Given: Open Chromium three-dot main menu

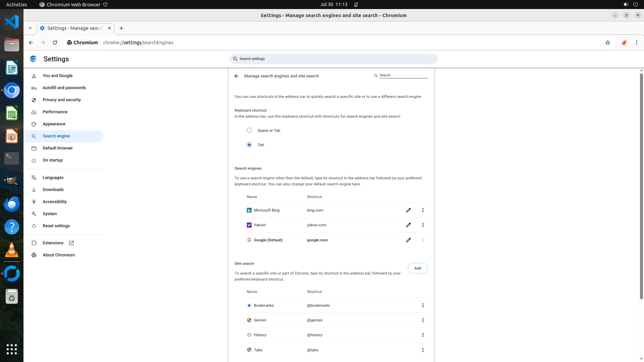Looking at the screenshot, I should pyautogui.click(x=636, y=43).
